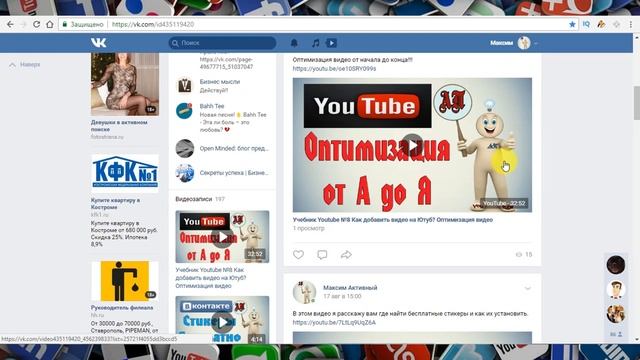
Task: Open third chat avatar in right sidebar
Action: pyautogui.click(x=616, y=314)
